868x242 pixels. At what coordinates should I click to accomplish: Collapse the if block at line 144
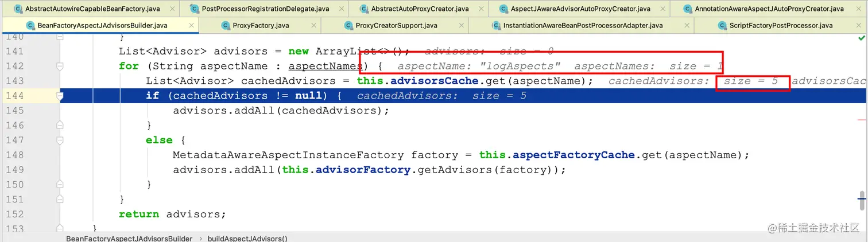coord(60,96)
